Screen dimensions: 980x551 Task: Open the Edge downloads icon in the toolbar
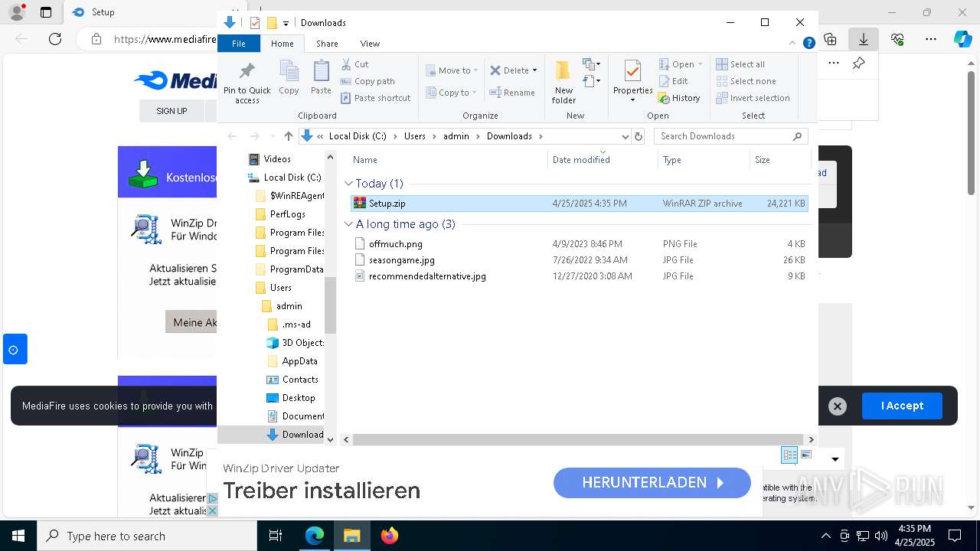(x=864, y=39)
